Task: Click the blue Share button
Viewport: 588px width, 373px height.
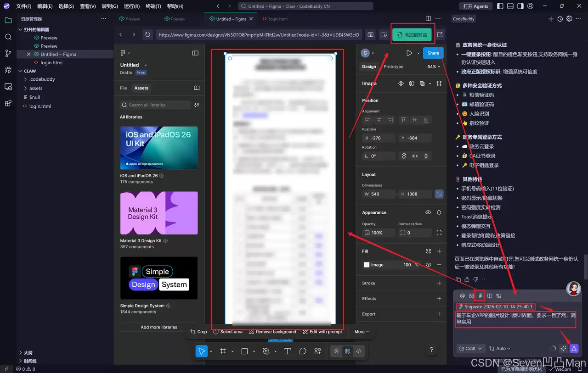Action: (x=433, y=53)
